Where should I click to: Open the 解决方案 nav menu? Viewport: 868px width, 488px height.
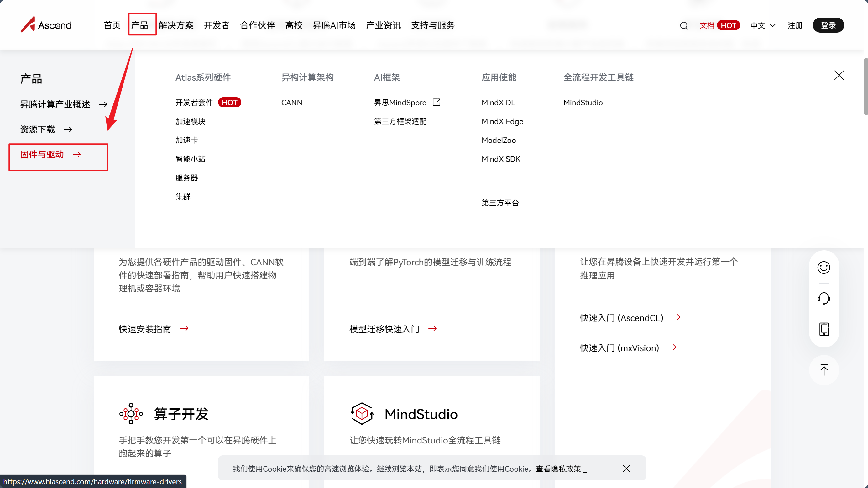pos(176,25)
